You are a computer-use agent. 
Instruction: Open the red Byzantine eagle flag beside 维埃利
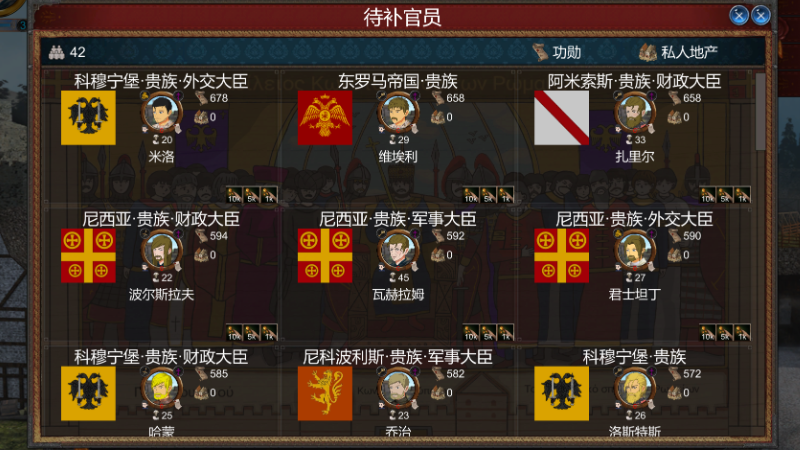325,118
